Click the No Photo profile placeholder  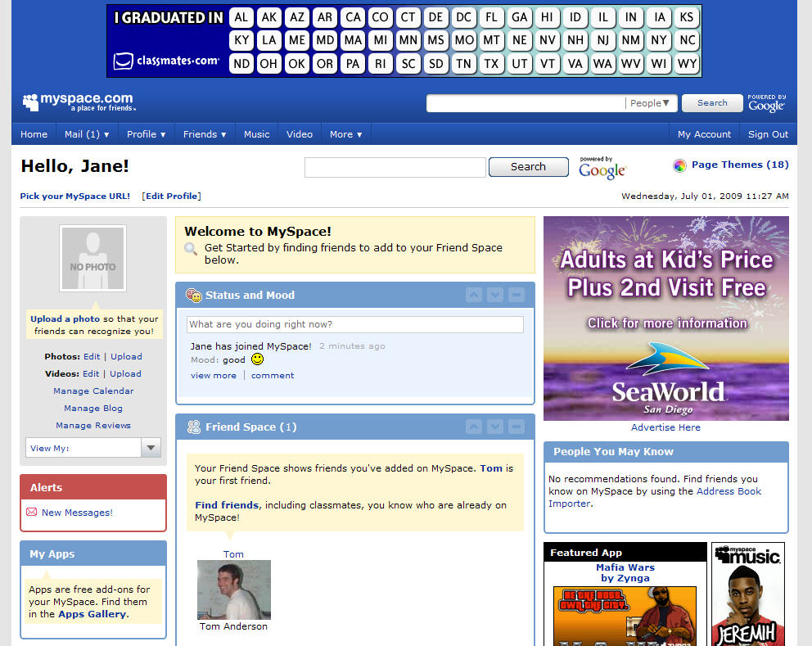pos(92,258)
